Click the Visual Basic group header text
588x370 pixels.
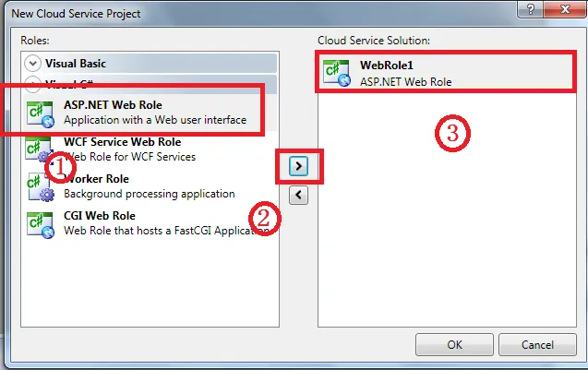[x=76, y=64]
